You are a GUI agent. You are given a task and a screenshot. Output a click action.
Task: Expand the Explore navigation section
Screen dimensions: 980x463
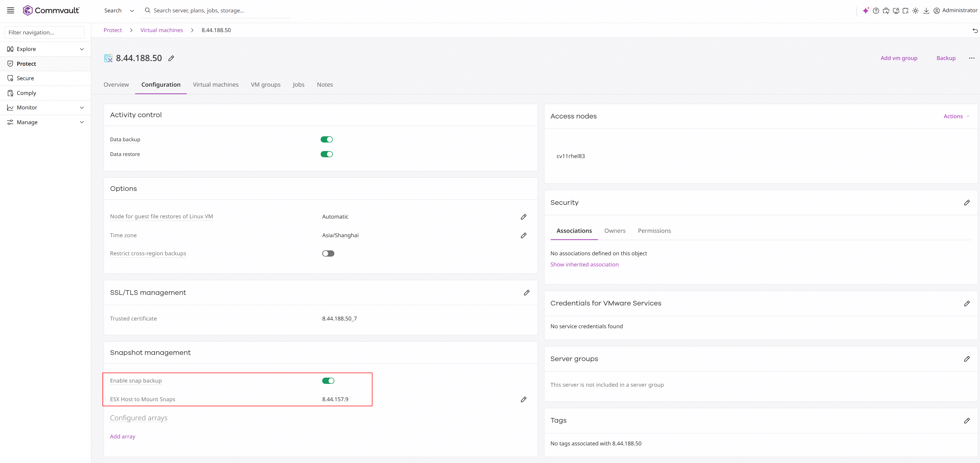point(45,49)
